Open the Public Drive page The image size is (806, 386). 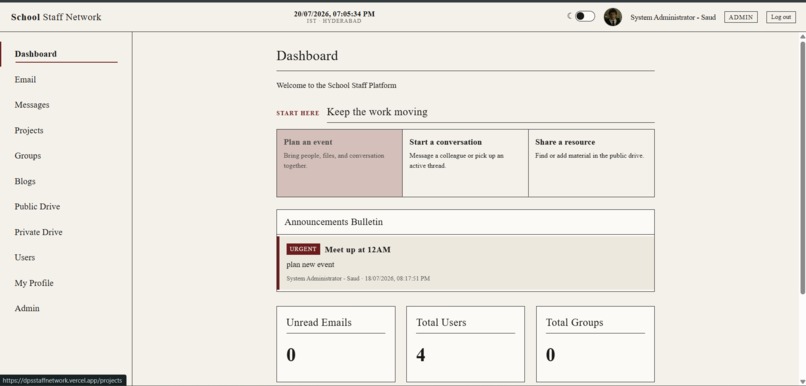[37, 207]
